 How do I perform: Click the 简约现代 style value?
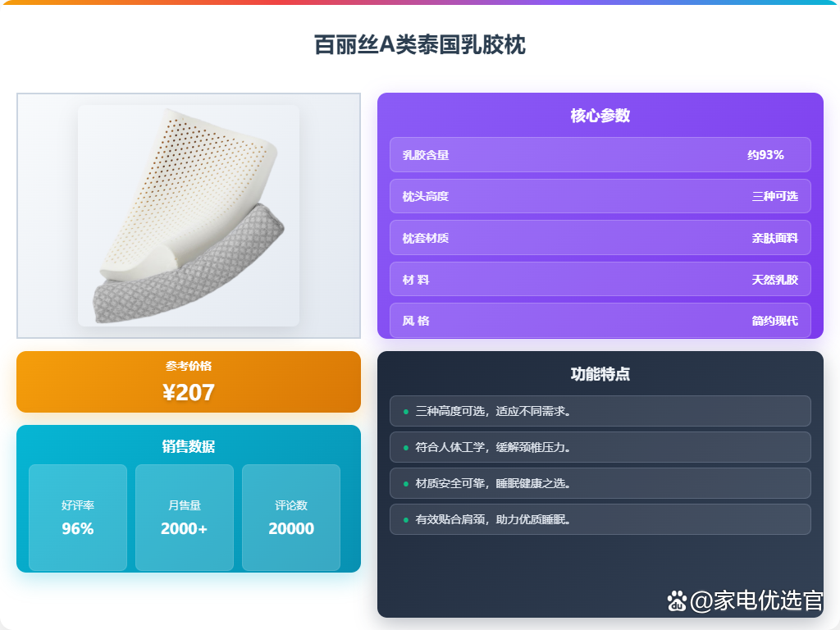coord(774,321)
